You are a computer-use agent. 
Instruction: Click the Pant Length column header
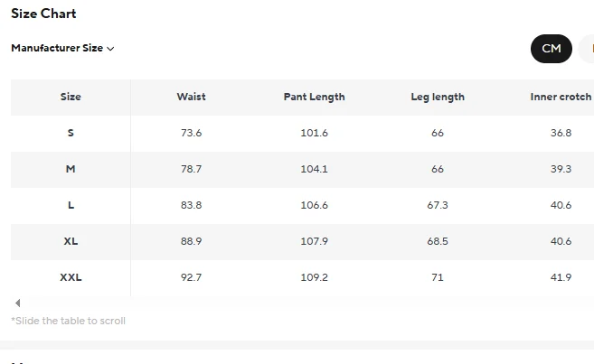click(x=314, y=97)
